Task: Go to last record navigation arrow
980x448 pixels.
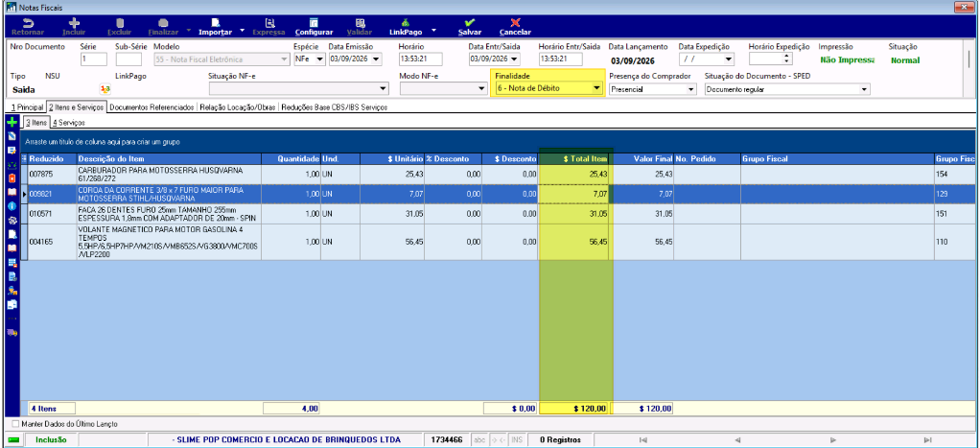Action: 929,440
